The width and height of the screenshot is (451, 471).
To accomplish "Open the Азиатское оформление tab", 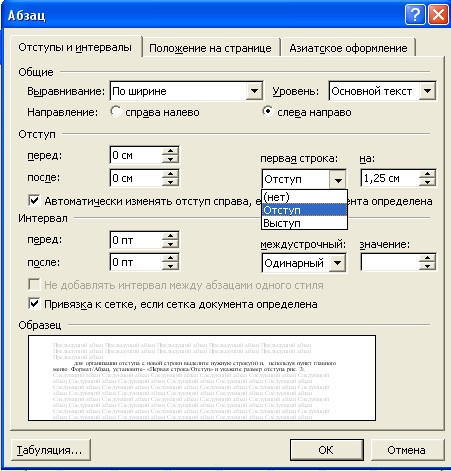I will [x=348, y=48].
